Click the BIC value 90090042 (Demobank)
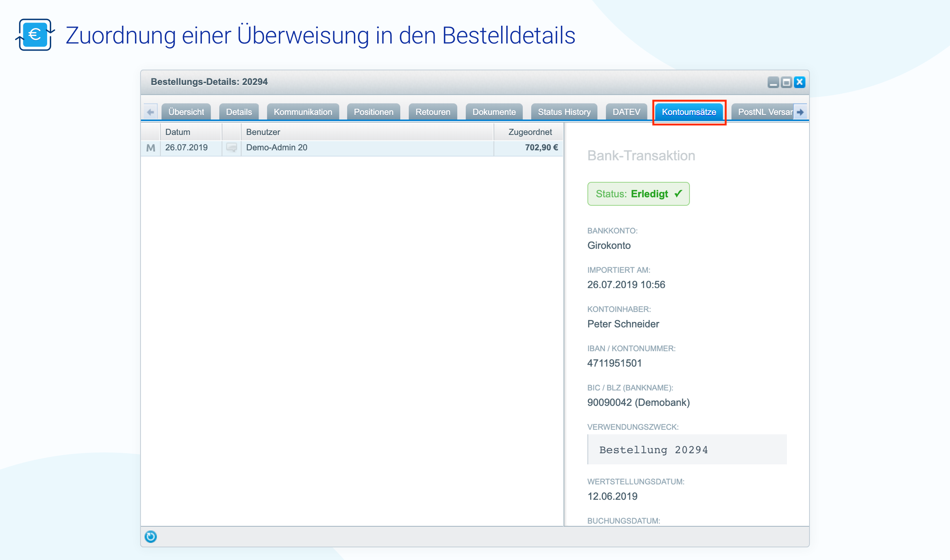The width and height of the screenshot is (950, 560). (x=638, y=403)
